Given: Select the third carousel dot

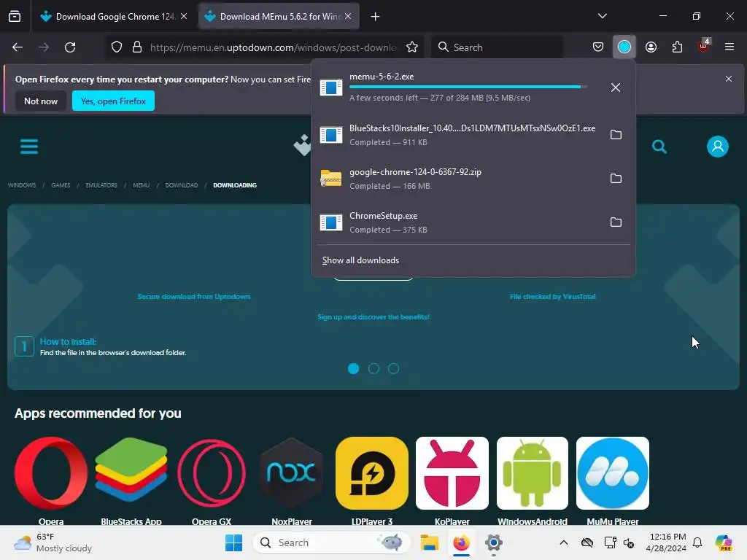Looking at the screenshot, I should click(393, 368).
